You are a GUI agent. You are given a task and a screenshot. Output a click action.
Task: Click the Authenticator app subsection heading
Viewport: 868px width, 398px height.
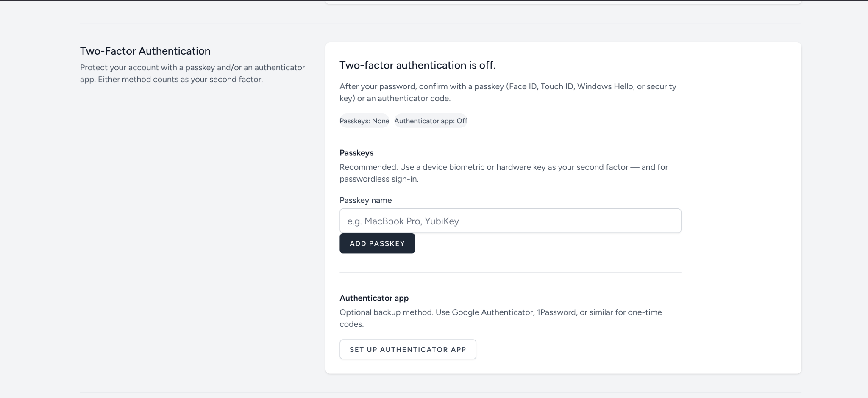tap(374, 298)
